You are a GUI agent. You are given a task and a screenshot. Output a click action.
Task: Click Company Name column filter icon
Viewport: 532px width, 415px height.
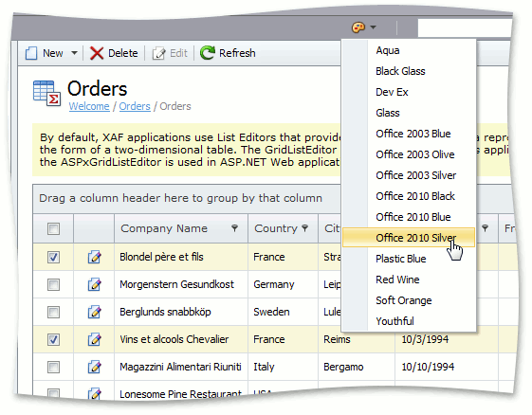coord(234,228)
